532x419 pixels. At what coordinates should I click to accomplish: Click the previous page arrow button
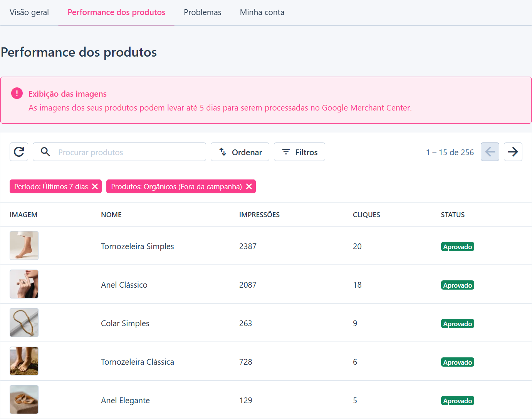click(490, 152)
